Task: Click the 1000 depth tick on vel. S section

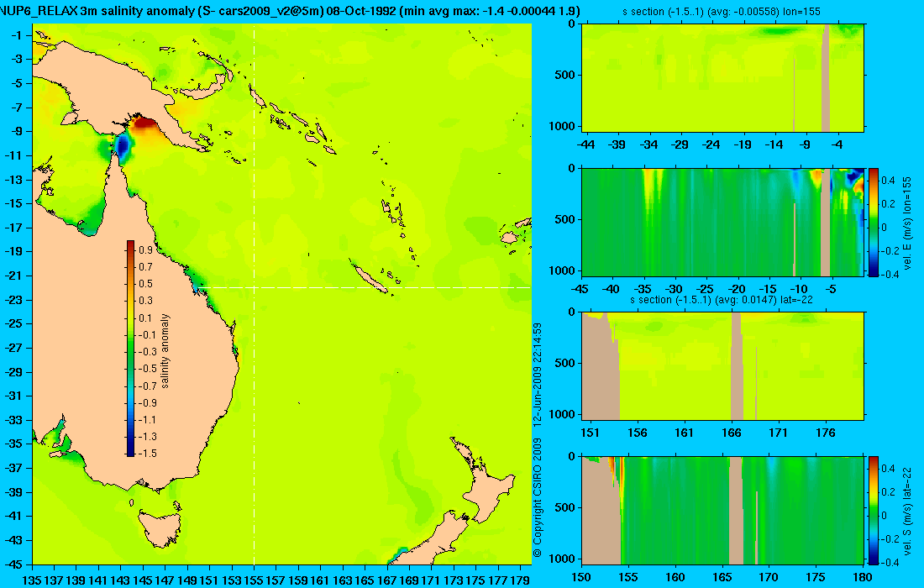Action: [x=562, y=559]
